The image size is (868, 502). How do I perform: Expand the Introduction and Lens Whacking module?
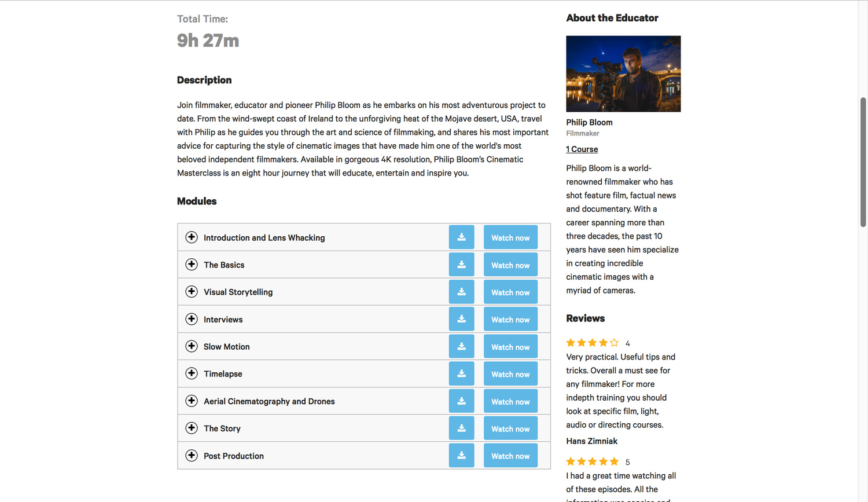pyautogui.click(x=192, y=237)
